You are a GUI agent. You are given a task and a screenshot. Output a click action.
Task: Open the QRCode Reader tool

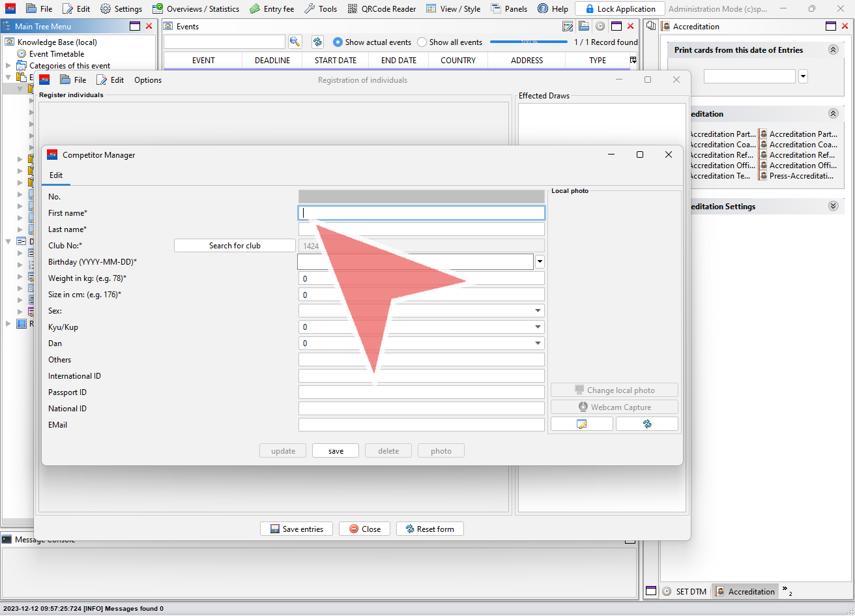pos(382,9)
